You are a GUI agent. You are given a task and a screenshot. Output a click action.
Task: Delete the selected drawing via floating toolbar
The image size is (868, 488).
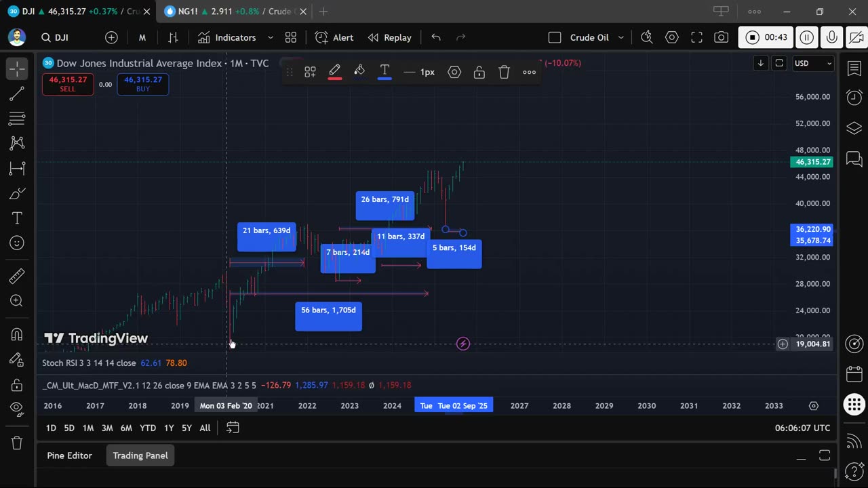tap(504, 72)
